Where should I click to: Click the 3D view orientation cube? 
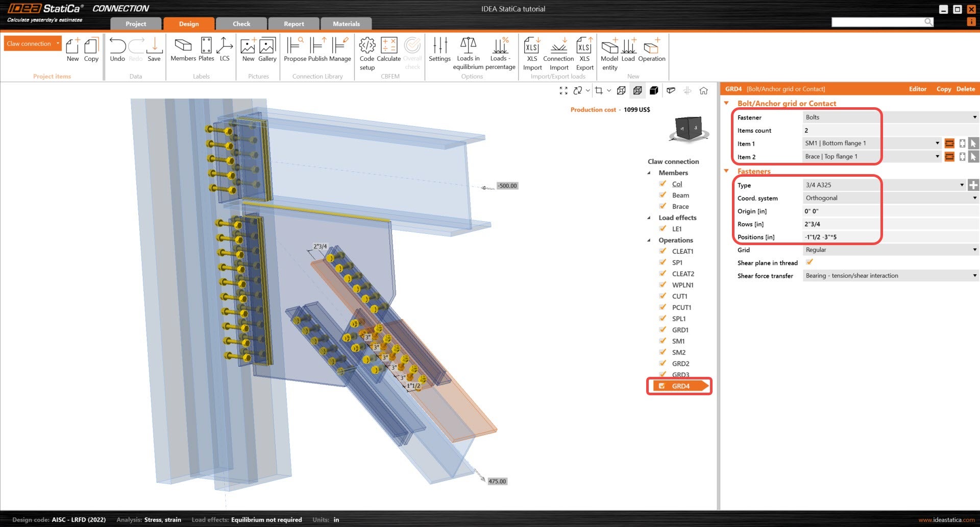pyautogui.click(x=688, y=128)
